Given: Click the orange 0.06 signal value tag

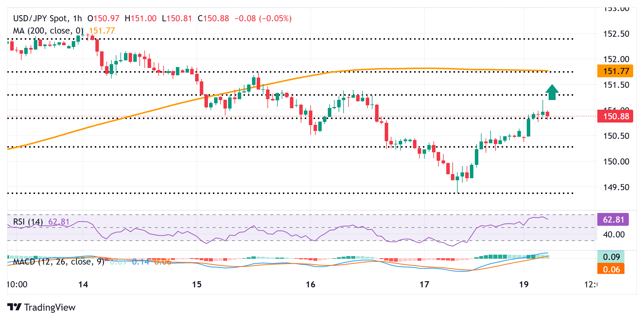Looking at the screenshot, I should click(x=611, y=269).
